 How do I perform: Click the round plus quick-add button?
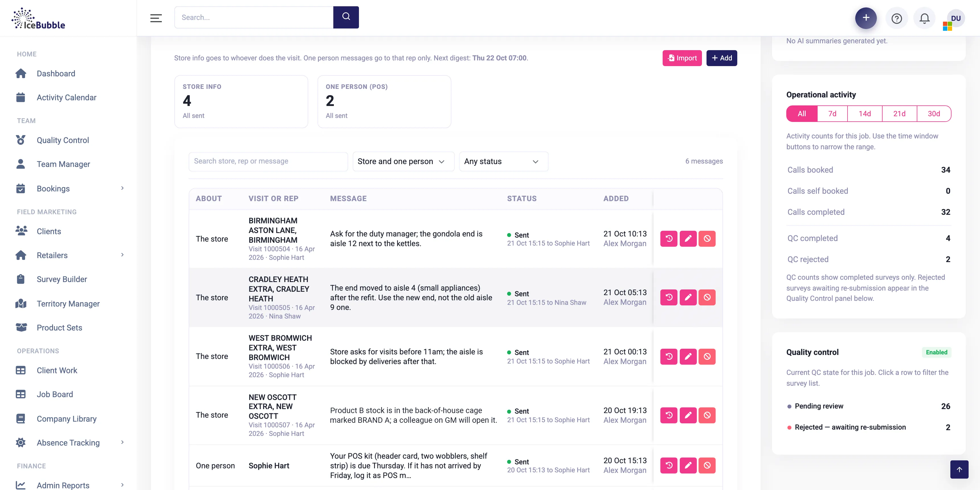866,18
